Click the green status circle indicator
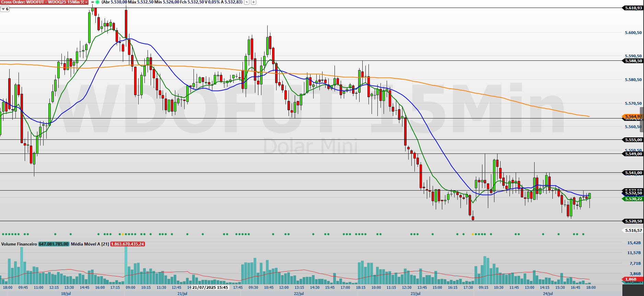Screen dimensions: 644x296 point(97,2)
